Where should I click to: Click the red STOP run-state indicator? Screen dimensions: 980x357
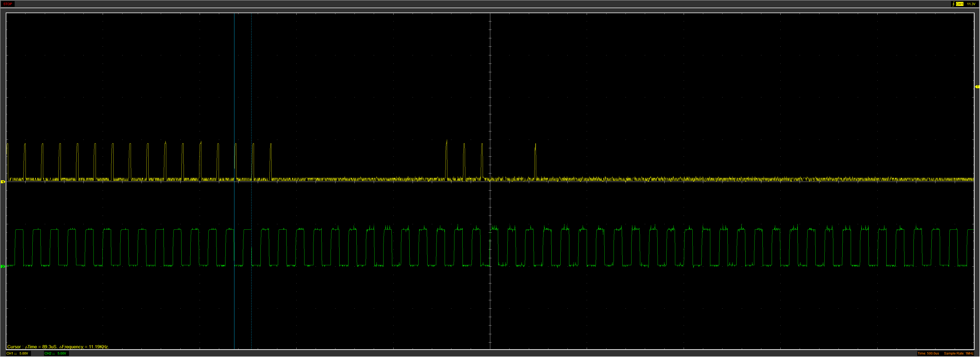click(8, 4)
